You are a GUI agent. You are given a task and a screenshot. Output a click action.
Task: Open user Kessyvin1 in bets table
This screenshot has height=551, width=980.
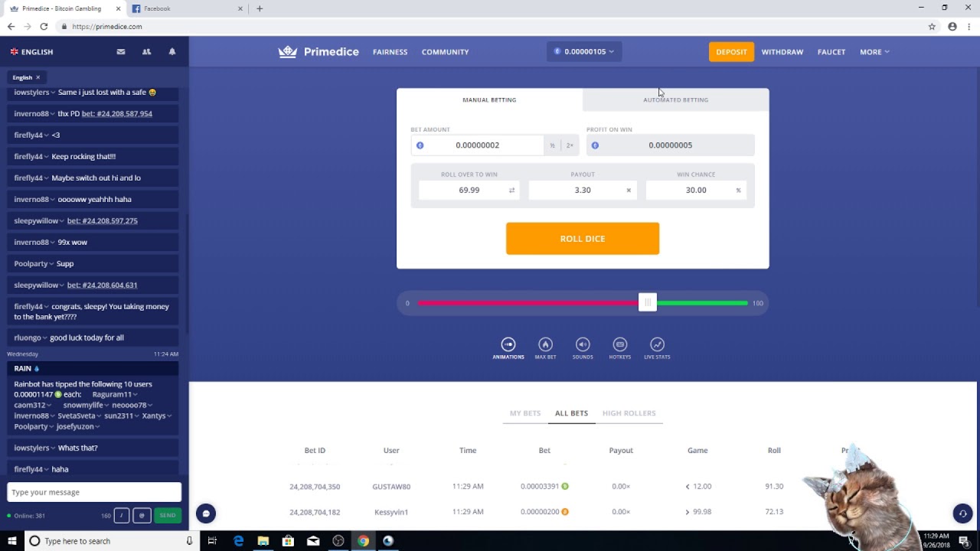click(x=391, y=512)
